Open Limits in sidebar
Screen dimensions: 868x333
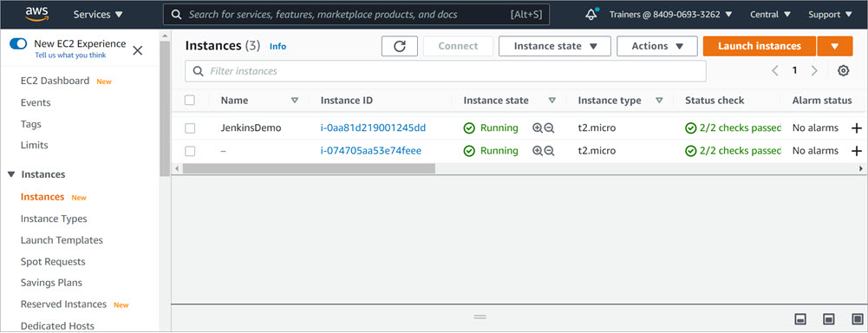pyautogui.click(x=35, y=146)
